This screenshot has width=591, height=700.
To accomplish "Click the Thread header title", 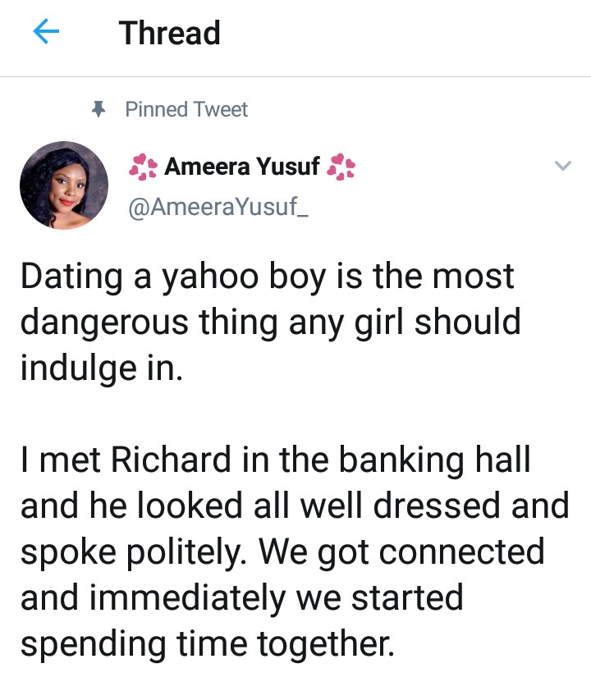I will coord(169,33).
